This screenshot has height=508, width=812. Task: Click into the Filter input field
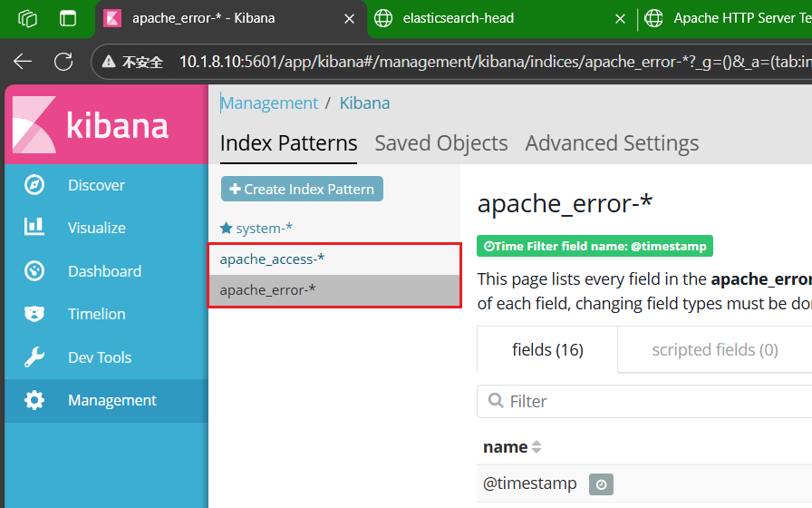coord(644,401)
